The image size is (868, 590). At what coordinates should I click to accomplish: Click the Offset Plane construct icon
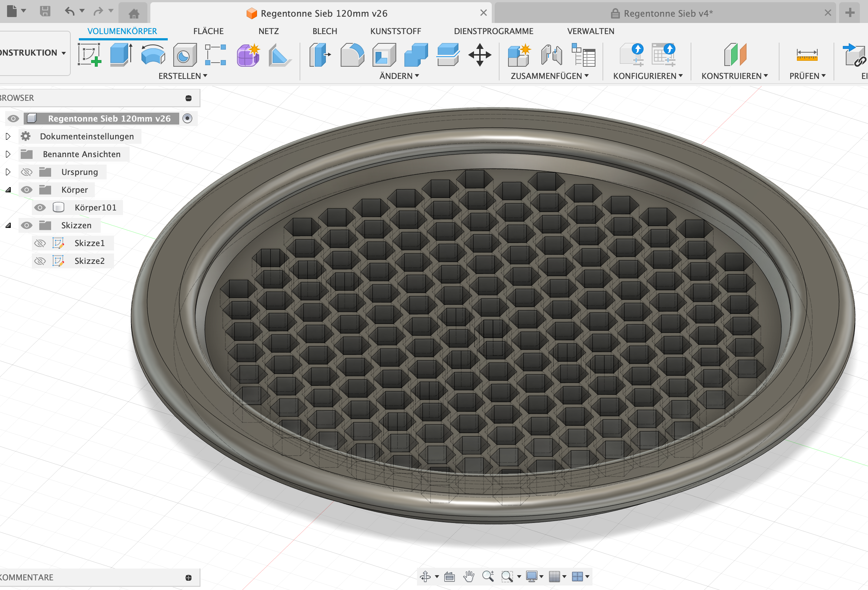pos(735,55)
